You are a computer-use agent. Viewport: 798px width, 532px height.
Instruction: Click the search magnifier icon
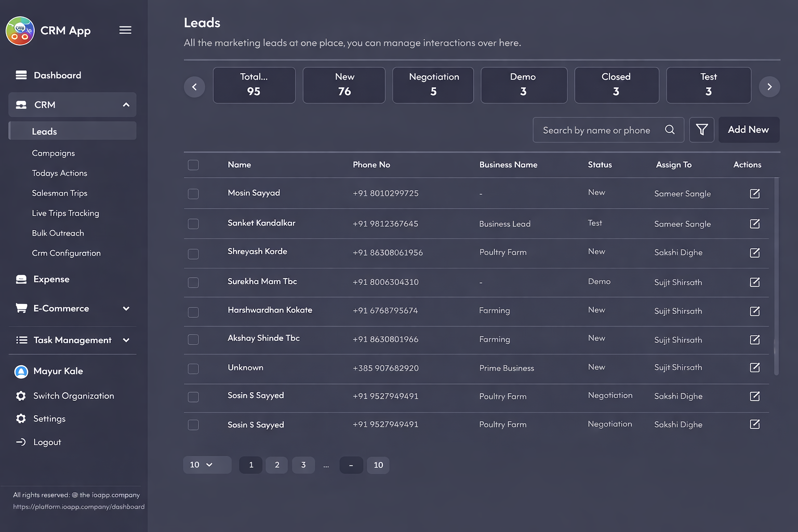[x=670, y=130]
